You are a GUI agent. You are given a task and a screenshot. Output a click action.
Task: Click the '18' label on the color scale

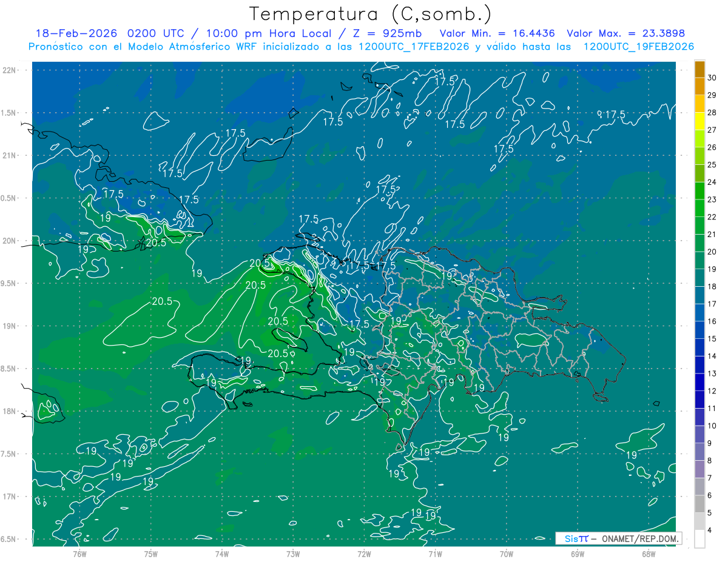(712, 287)
